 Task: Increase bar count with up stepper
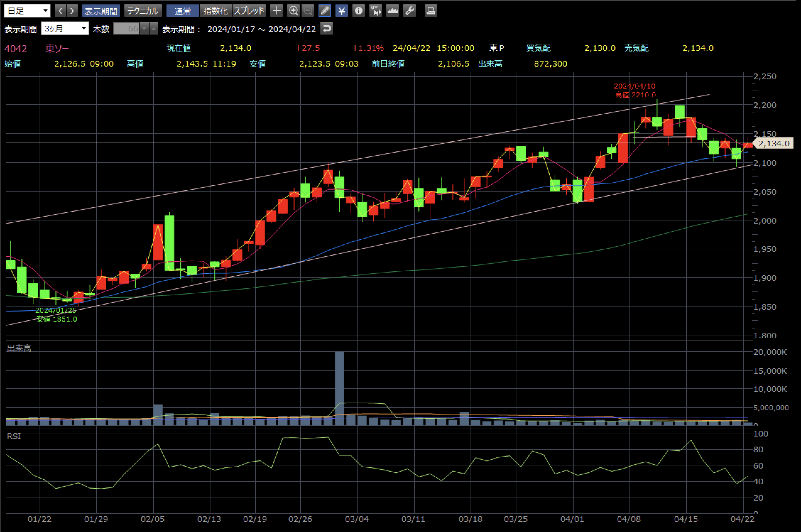coord(154,29)
